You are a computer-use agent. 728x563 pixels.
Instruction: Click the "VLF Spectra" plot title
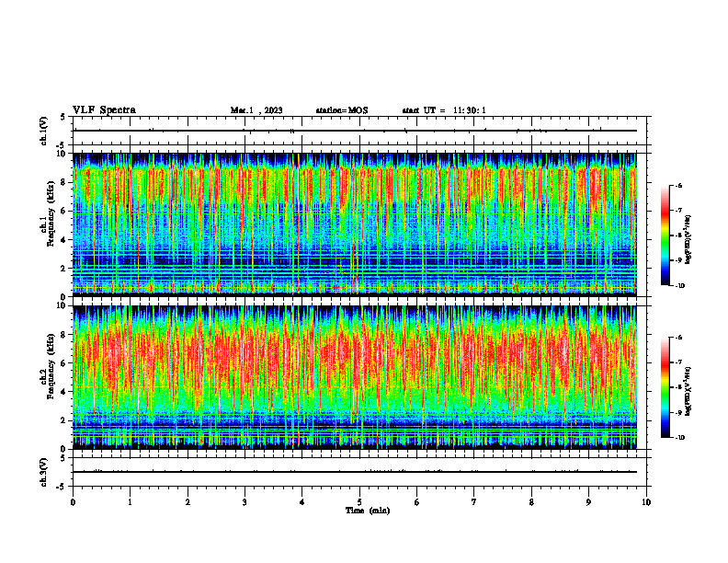click(x=104, y=109)
